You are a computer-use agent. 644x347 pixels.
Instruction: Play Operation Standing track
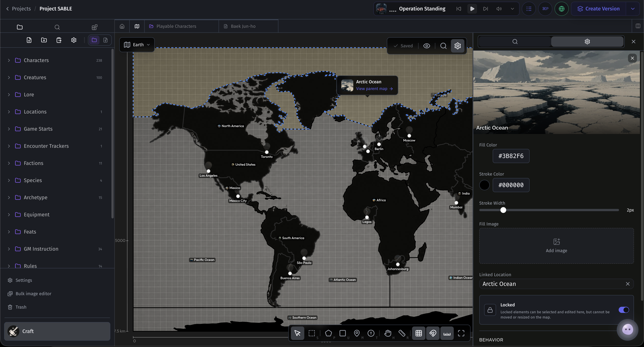(x=472, y=9)
